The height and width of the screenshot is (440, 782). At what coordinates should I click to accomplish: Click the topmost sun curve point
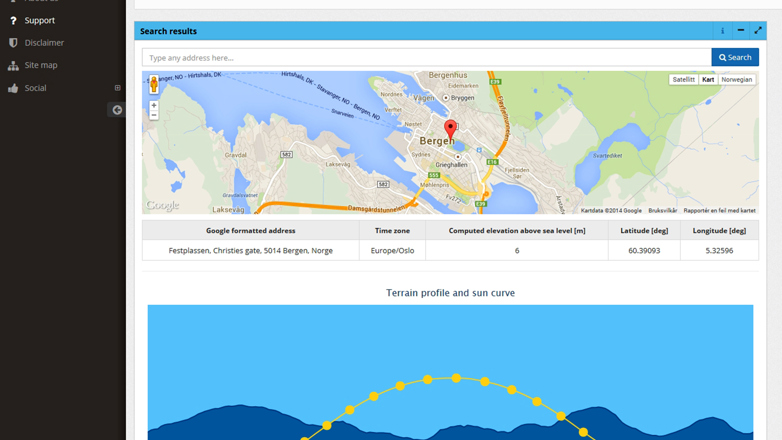(456, 378)
